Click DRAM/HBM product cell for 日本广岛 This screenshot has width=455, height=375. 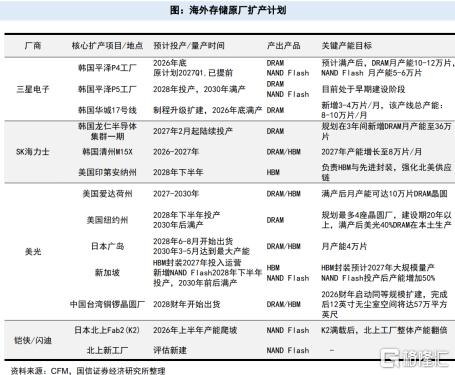[x=283, y=246]
